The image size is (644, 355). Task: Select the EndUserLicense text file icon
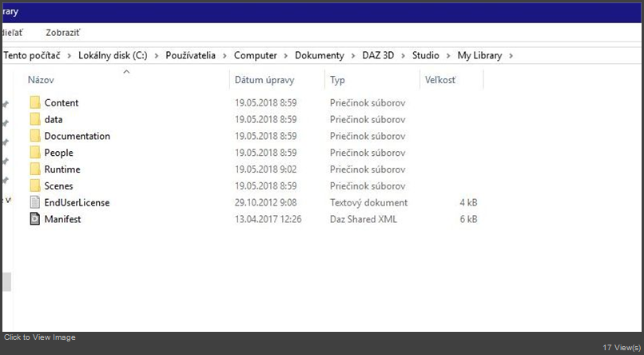coord(35,202)
